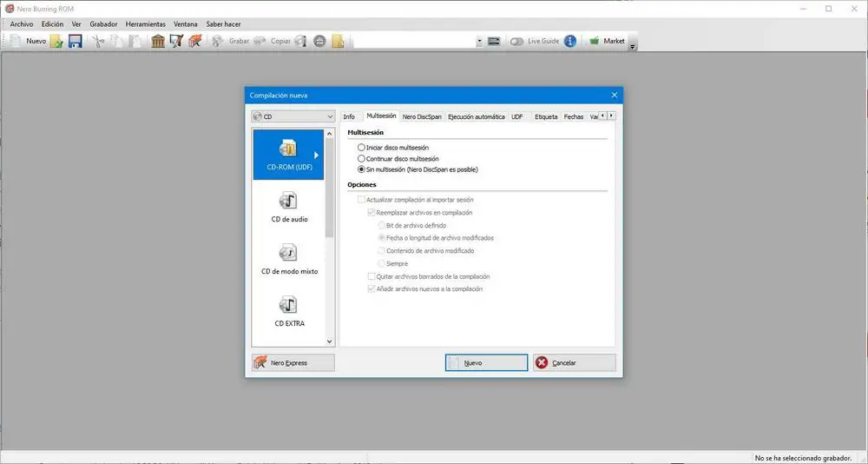The width and height of the screenshot is (868, 464).
Task: Open the Grabador menu
Action: [103, 24]
